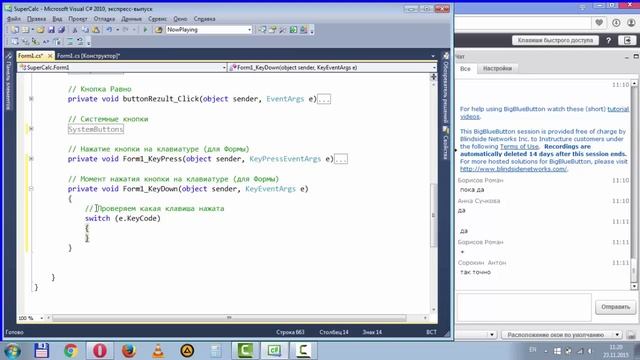Collapse the Form1_KeyDown method outline
Image resolution: width=640 pixels, height=360 pixels.
[x=31, y=189]
